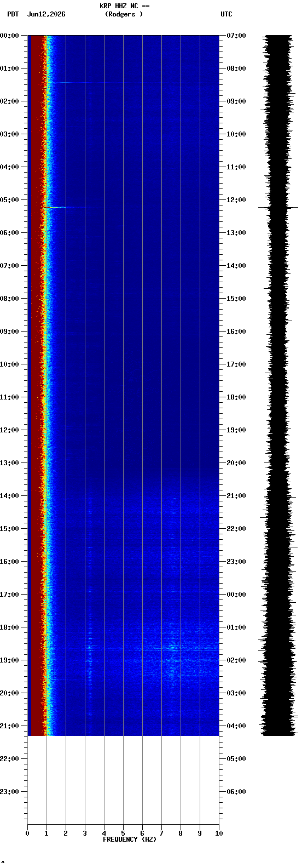Click the station title 'KRP HHZ NC --'
This screenshot has height=868, width=302.
(x=124, y=6)
